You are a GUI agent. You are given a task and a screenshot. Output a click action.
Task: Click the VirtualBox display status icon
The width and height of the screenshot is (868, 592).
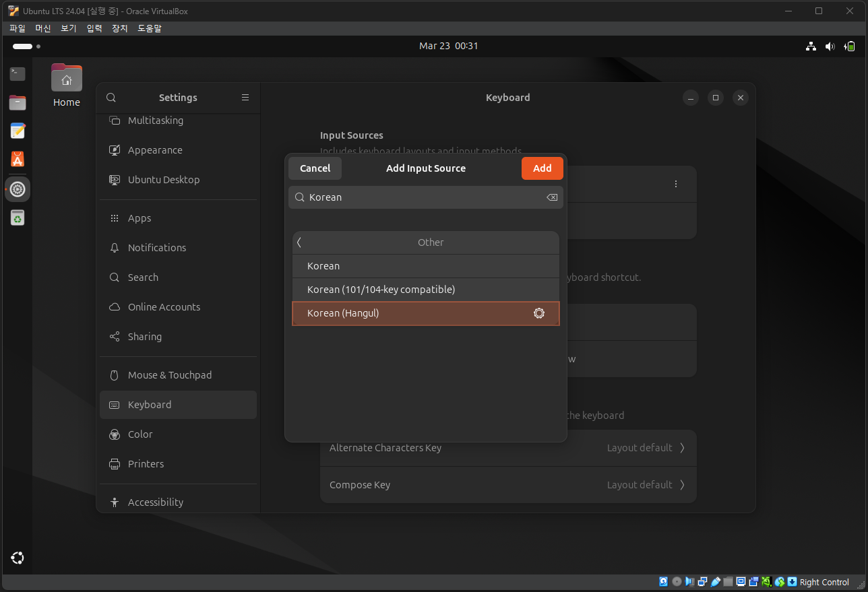point(741,582)
